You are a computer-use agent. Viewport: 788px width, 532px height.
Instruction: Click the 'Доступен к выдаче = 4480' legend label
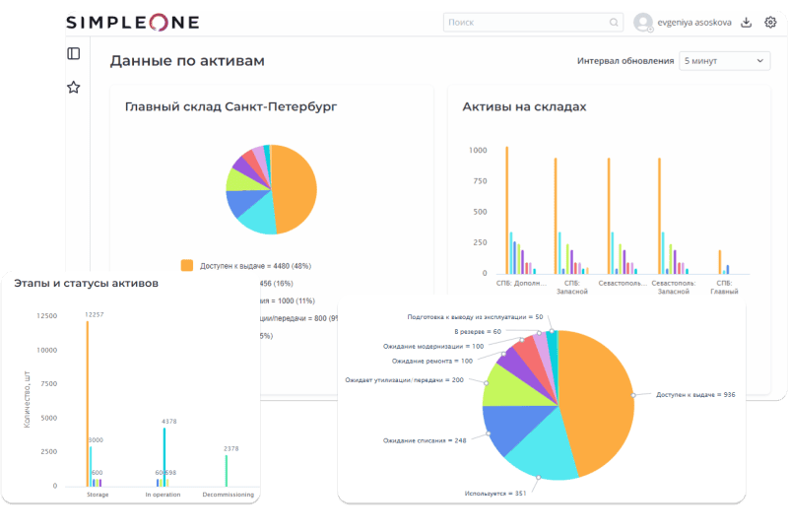coord(256,265)
